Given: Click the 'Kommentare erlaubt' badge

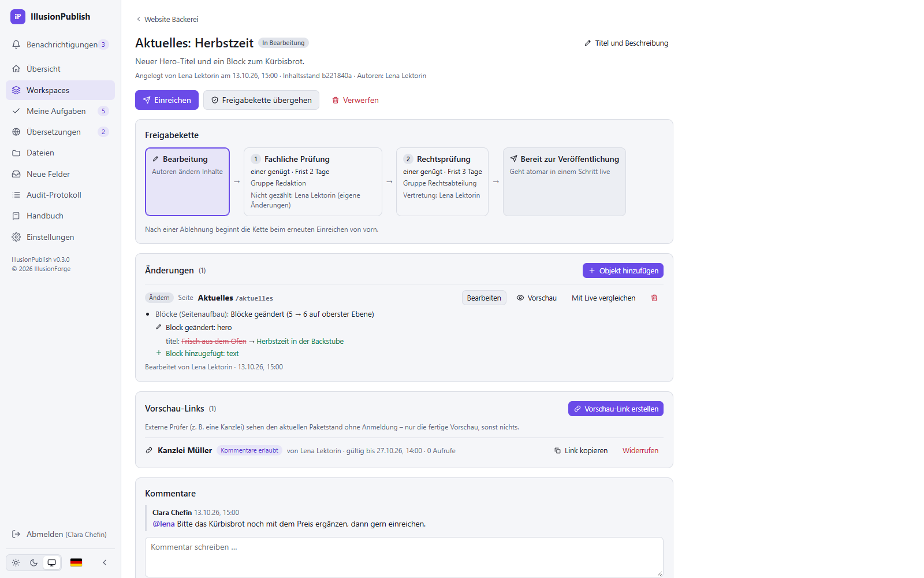Looking at the screenshot, I should click(x=249, y=450).
